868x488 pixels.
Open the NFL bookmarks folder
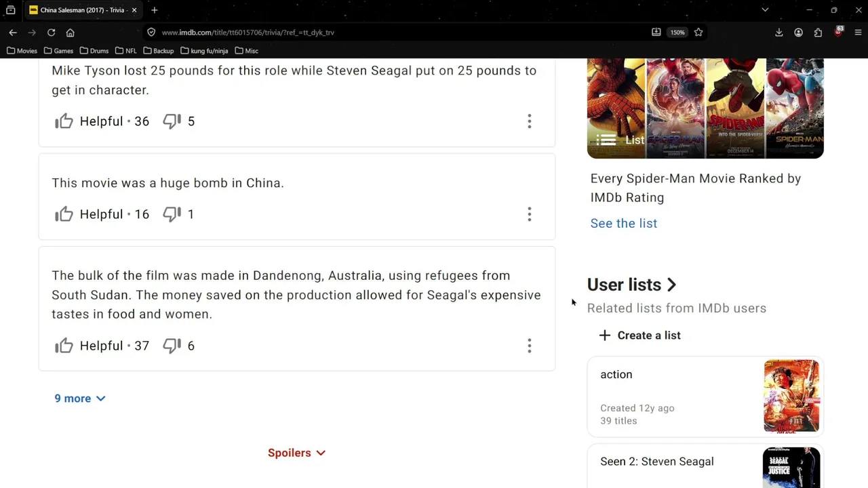[x=126, y=51]
